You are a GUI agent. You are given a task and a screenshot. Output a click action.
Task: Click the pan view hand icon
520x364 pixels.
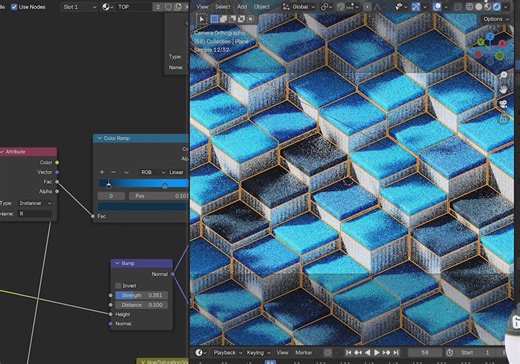[x=503, y=89]
